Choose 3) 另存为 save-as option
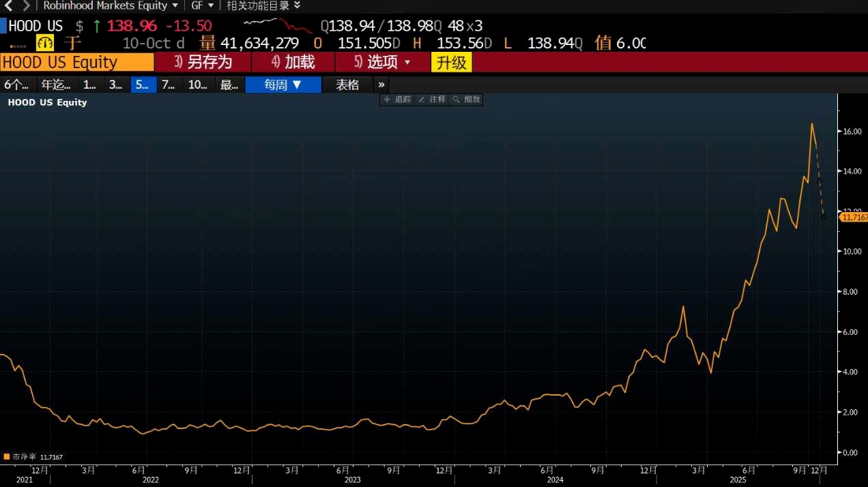Viewport: 868px width, 487px height. pyautogui.click(x=203, y=62)
